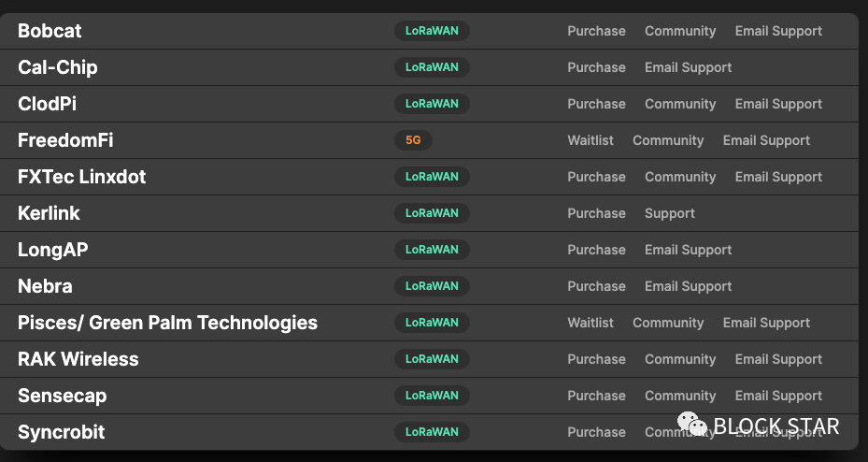Select the Bobcat LoRaWAN badge
This screenshot has width=868, height=462.
(432, 31)
